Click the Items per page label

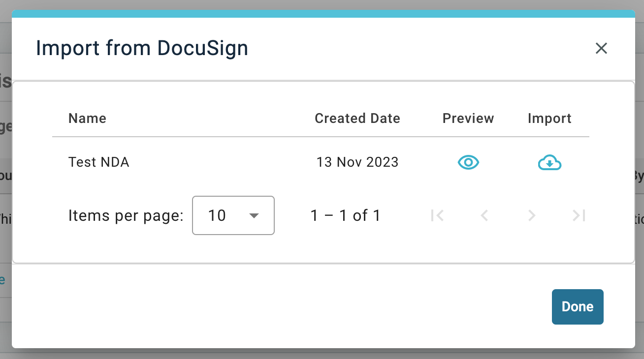126,215
